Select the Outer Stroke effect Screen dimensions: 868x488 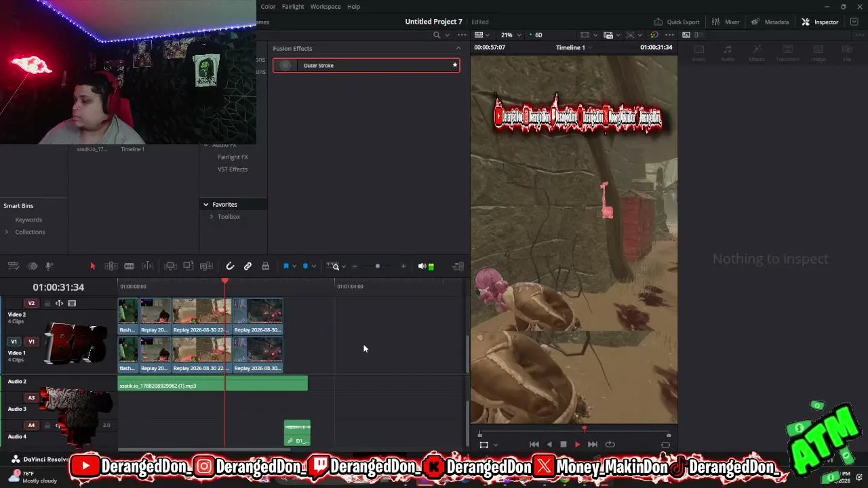(x=366, y=65)
